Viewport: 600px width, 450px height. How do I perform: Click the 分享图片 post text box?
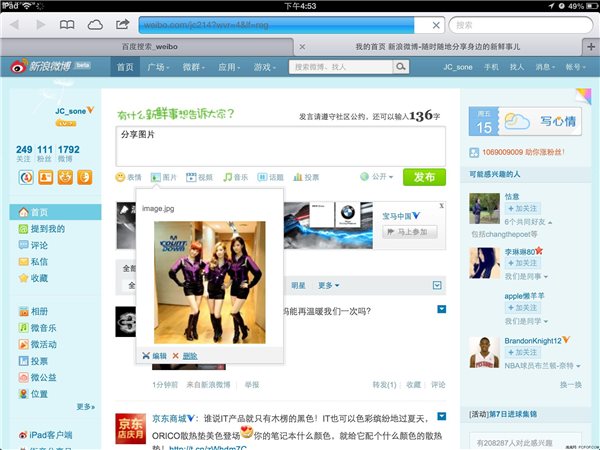(x=280, y=146)
